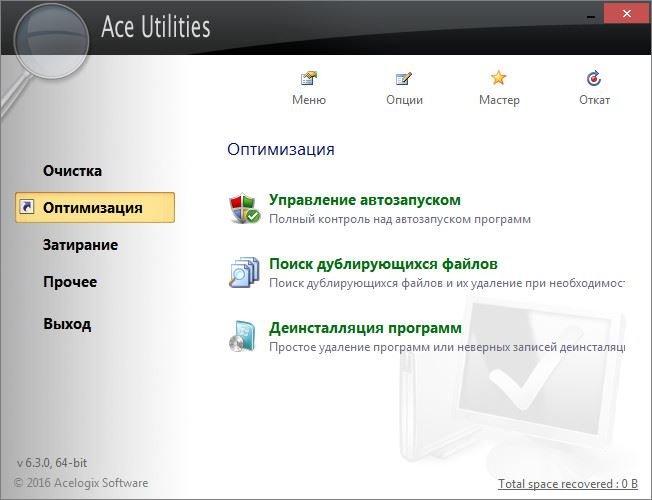Image resolution: width=652 pixels, height=500 pixels.
Task: Click the shortcut arrow icon beside Оптимизация
Action: coord(27,206)
